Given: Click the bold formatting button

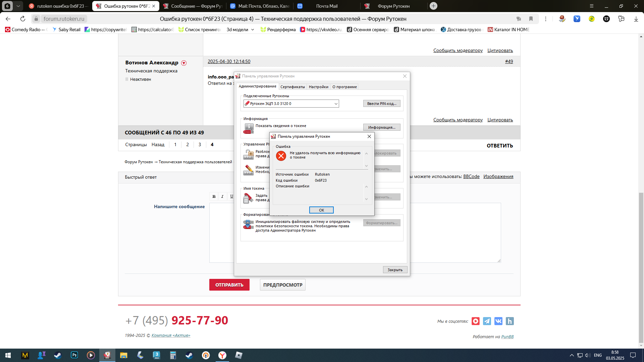Looking at the screenshot, I should click(x=214, y=196).
